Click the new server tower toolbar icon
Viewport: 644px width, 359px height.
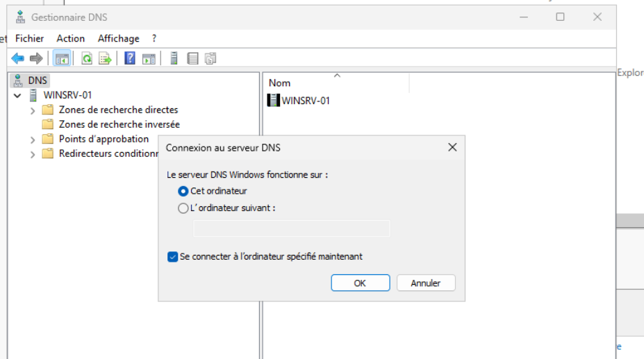174,59
